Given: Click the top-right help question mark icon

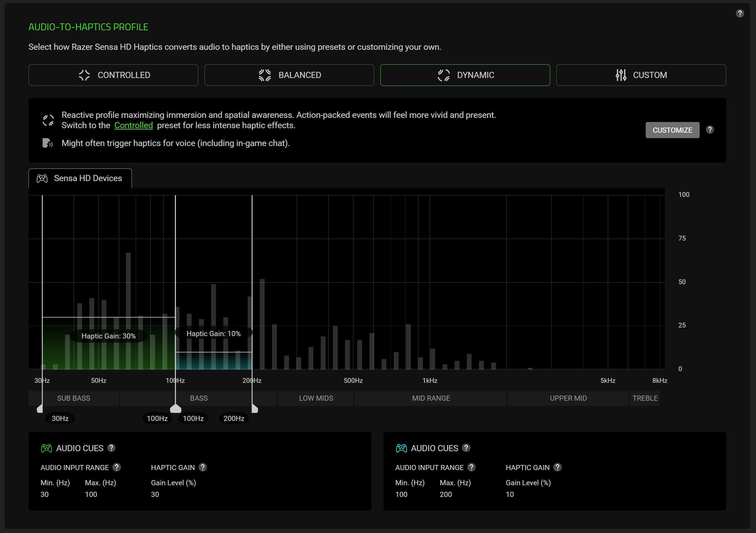Looking at the screenshot, I should coord(740,13).
